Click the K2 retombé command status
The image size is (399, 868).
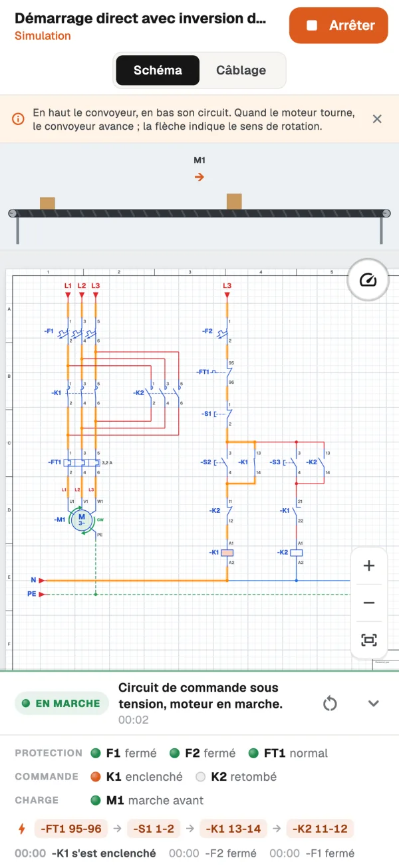click(x=236, y=776)
